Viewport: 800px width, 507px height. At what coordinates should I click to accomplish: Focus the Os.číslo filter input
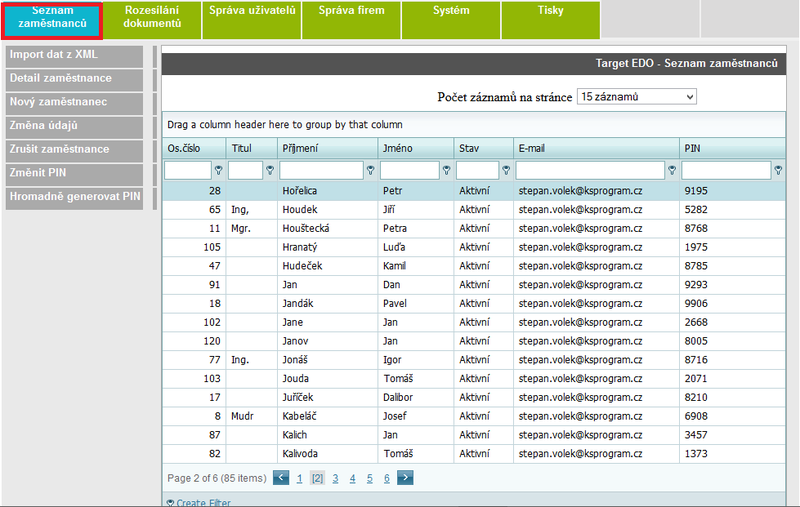188,170
